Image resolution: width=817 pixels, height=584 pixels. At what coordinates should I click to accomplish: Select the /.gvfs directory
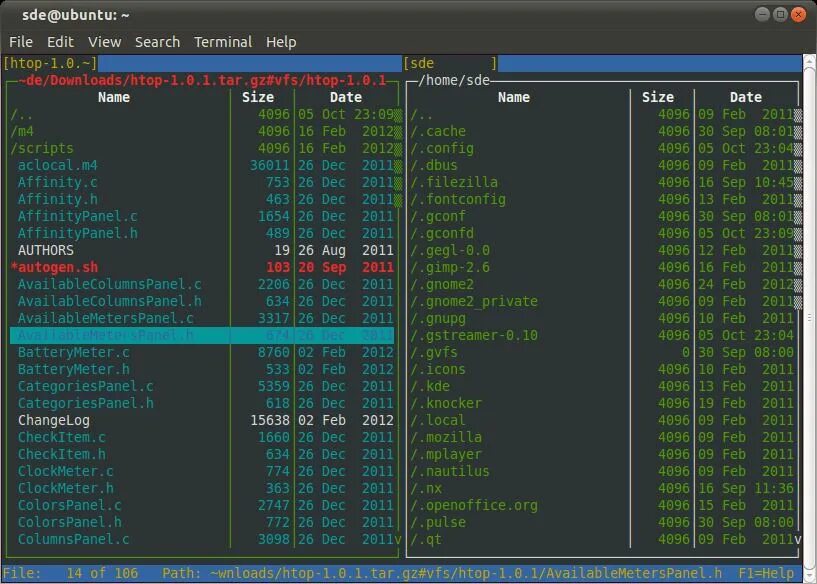tap(602, 353)
